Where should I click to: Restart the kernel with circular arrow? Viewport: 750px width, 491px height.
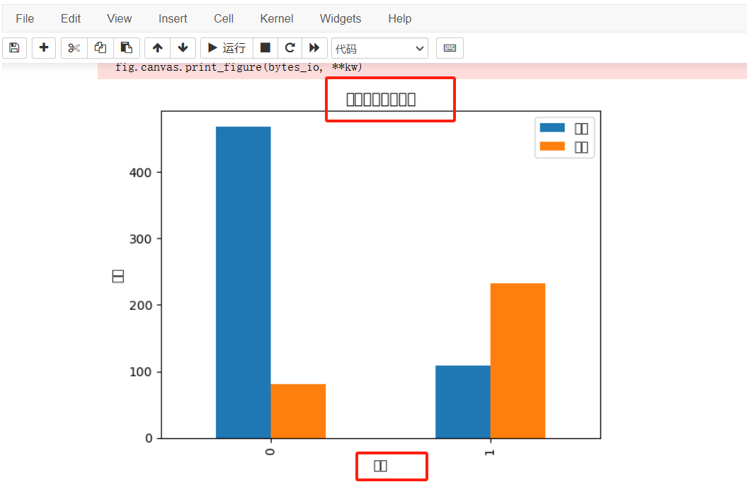click(x=290, y=48)
